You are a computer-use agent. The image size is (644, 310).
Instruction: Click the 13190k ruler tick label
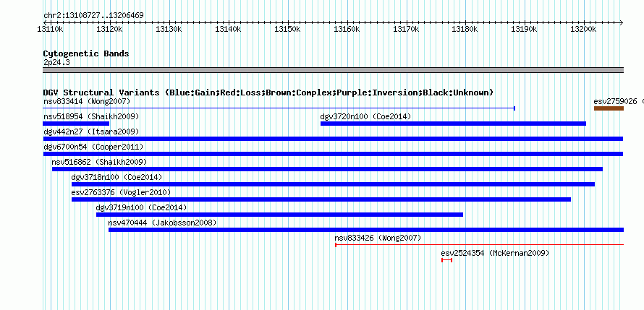(525, 29)
